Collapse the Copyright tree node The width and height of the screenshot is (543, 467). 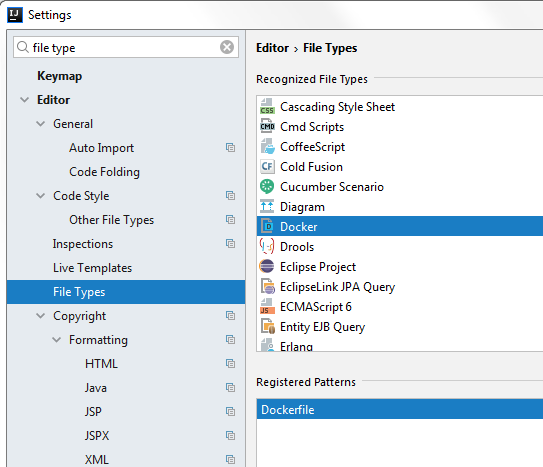(41, 316)
